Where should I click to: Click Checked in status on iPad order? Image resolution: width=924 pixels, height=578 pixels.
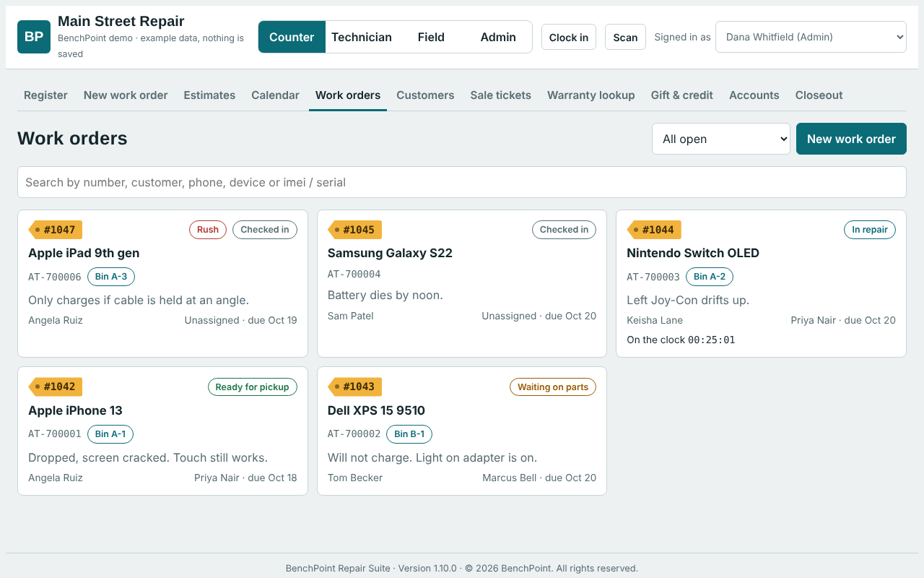point(265,230)
